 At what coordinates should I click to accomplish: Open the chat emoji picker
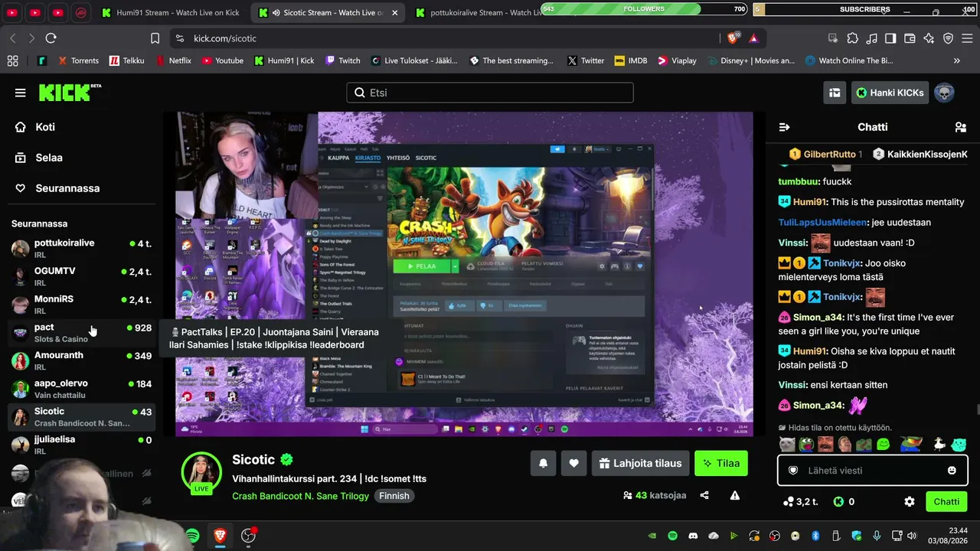952,471
